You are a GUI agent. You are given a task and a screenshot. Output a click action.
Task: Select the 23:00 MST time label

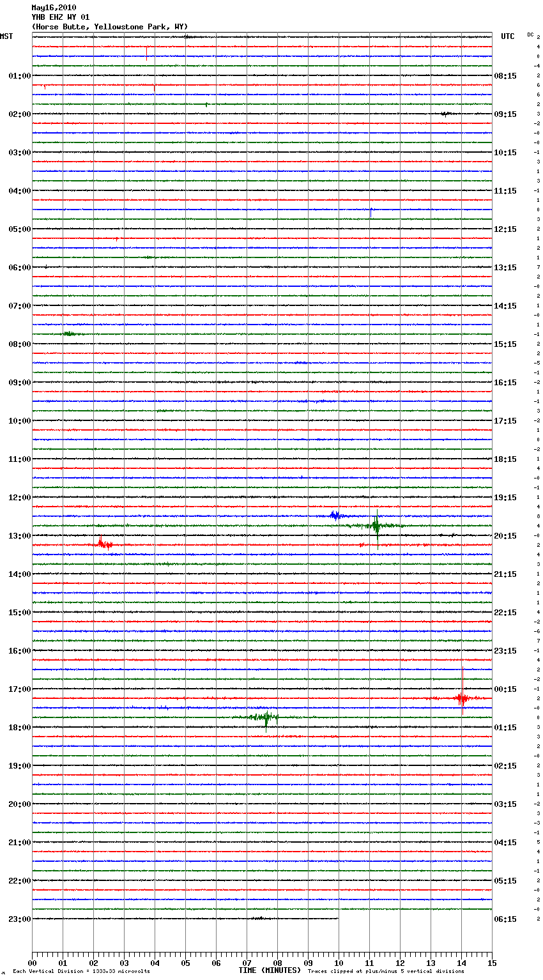coord(20,919)
